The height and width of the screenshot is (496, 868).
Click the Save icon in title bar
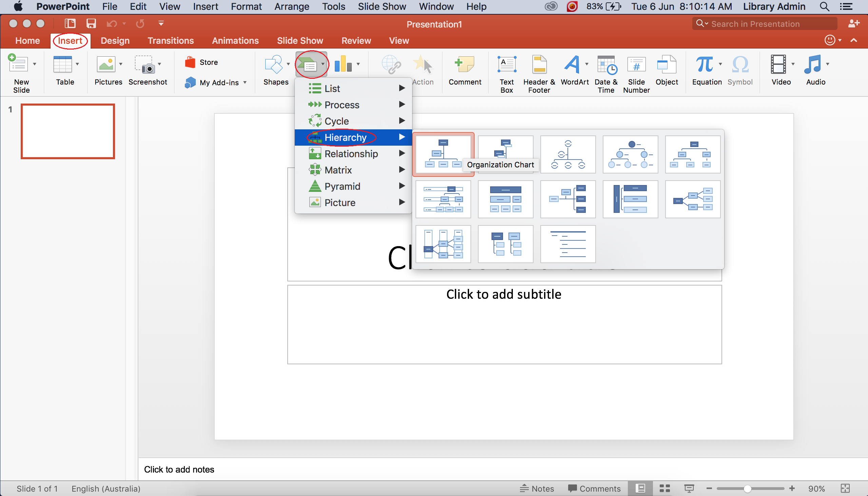pos(91,23)
